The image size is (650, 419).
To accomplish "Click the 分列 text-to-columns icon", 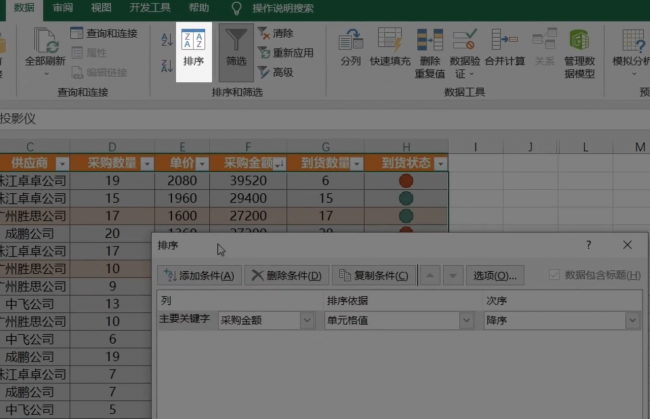I will pyautogui.click(x=350, y=40).
